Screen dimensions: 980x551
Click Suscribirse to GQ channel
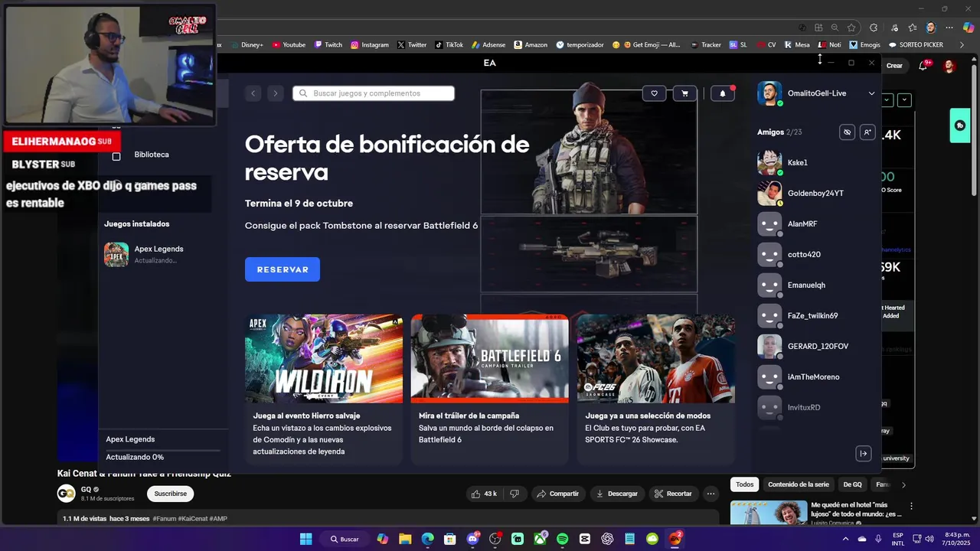170,494
